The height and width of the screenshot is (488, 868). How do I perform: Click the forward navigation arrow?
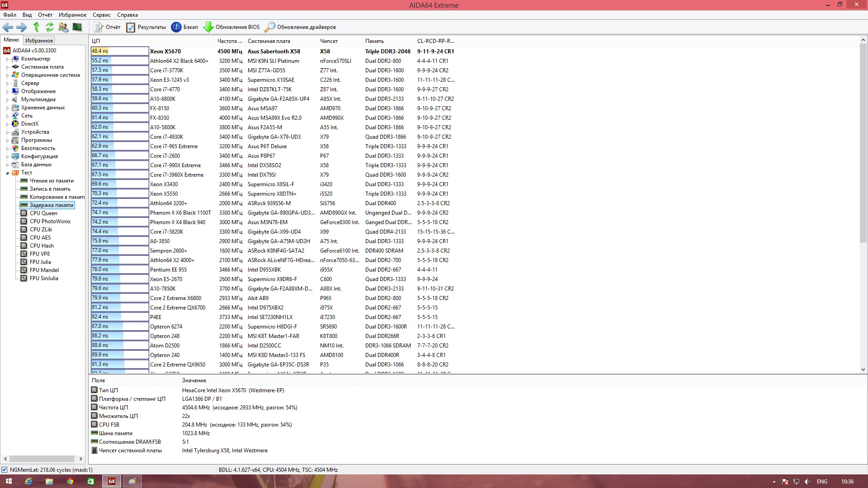pyautogui.click(x=21, y=27)
